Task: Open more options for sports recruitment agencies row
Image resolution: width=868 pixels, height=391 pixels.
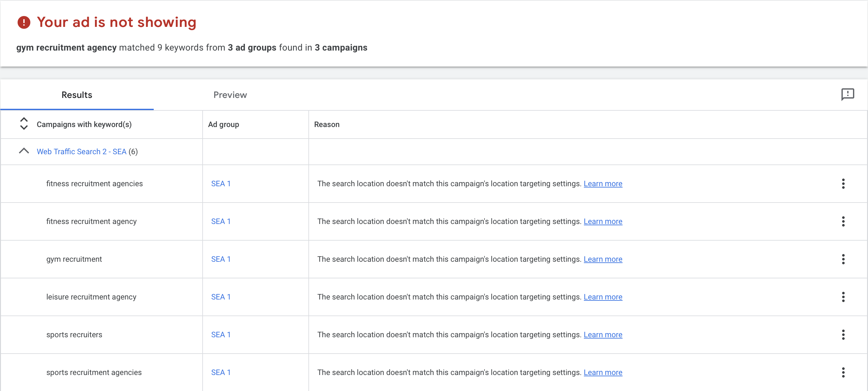Action: [843, 373]
